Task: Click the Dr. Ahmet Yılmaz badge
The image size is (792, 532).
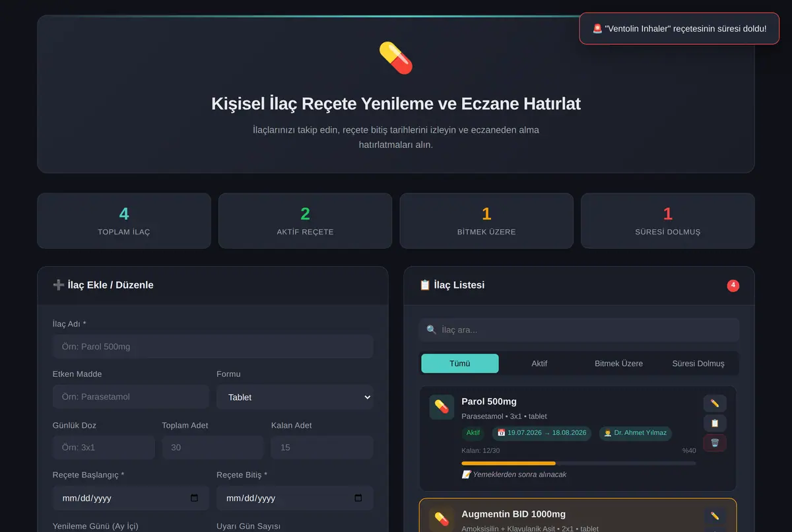Action: point(636,433)
